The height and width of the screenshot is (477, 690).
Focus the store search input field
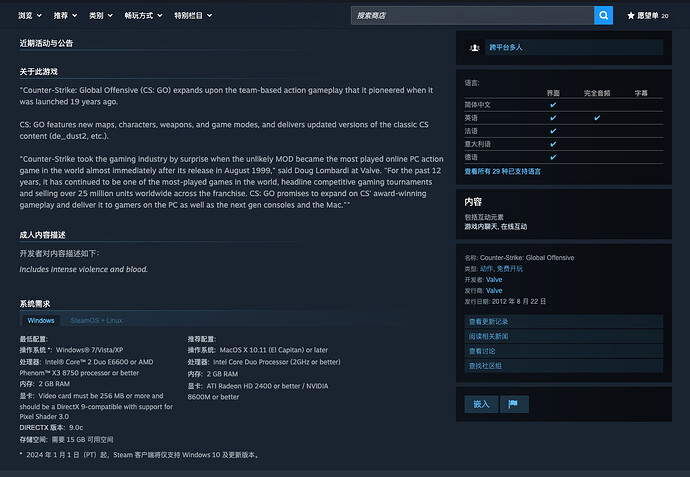473,15
